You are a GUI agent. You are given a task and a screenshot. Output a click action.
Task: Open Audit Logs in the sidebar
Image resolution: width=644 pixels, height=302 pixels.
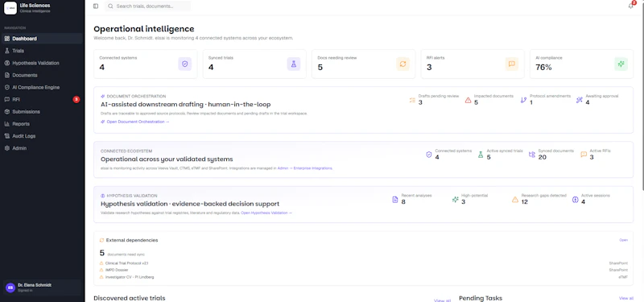(42, 136)
